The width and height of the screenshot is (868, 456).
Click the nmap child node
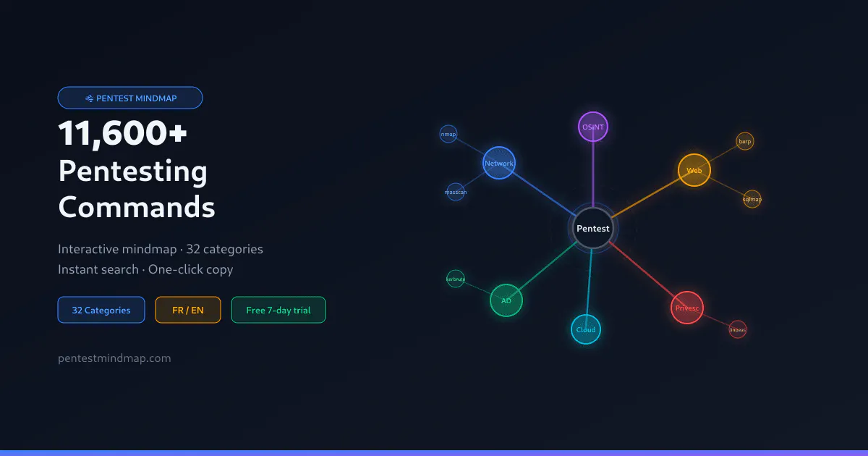coord(448,134)
